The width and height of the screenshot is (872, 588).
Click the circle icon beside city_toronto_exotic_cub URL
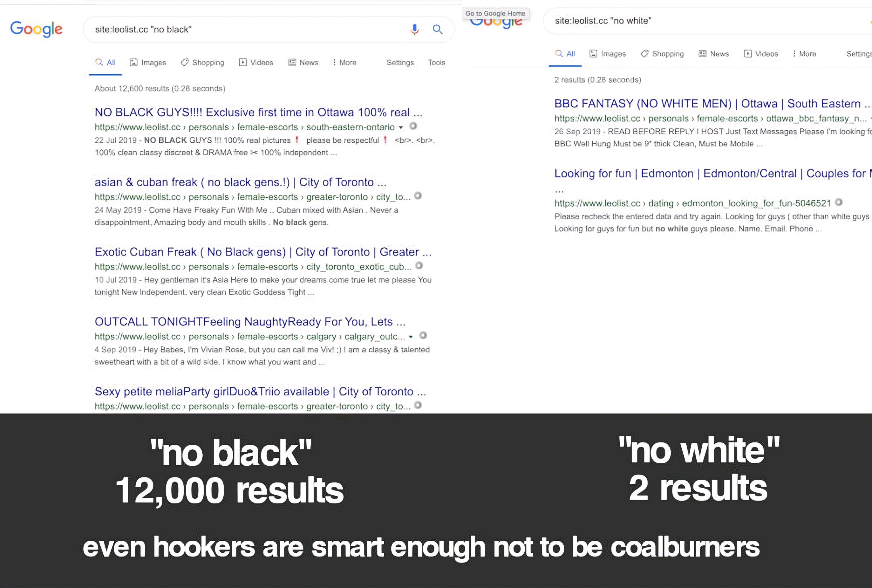point(419,266)
